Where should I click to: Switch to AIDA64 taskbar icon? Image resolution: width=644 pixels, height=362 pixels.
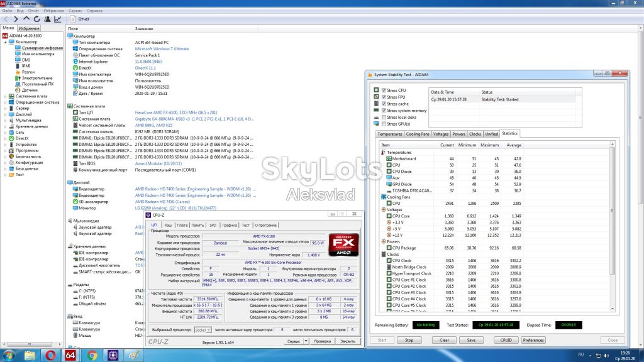pos(70,355)
